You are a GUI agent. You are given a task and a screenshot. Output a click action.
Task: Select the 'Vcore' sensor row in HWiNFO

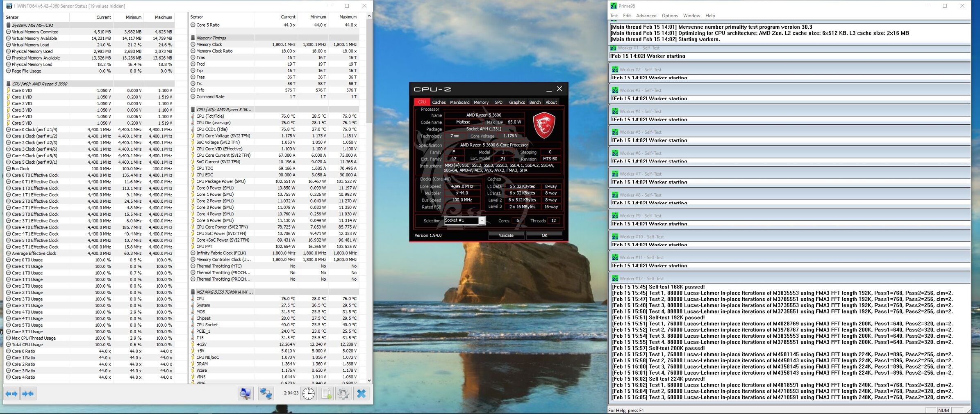tap(274, 370)
